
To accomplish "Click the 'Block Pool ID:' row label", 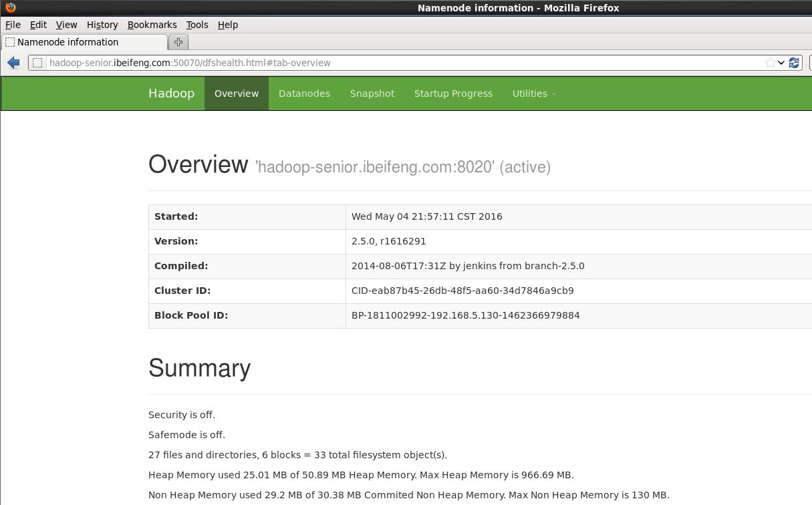I will (191, 315).
